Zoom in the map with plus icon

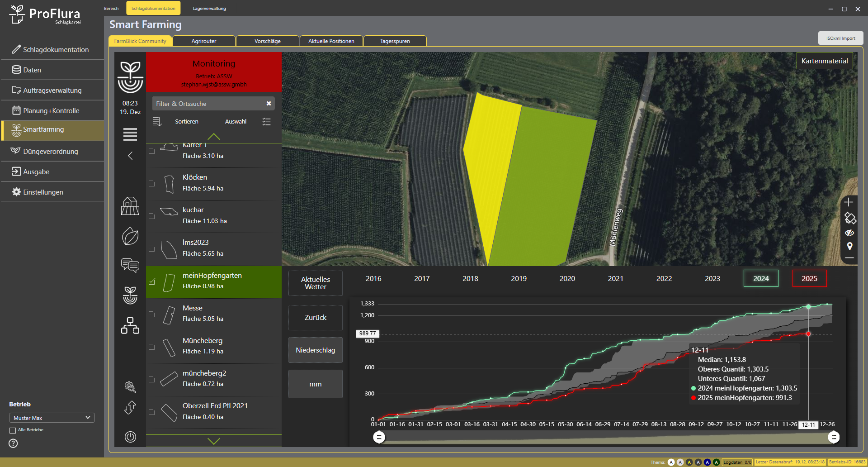[x=849, y=202]
